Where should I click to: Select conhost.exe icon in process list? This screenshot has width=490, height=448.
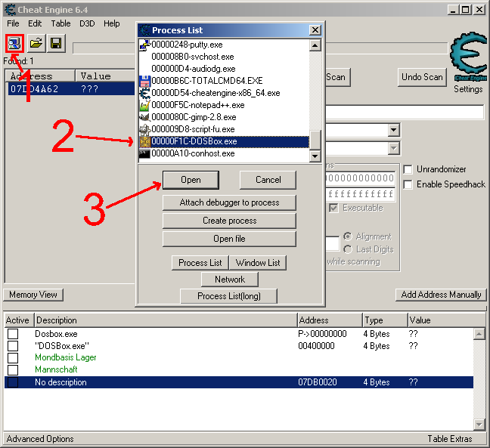pyautogui.click(x=144, y=153)
